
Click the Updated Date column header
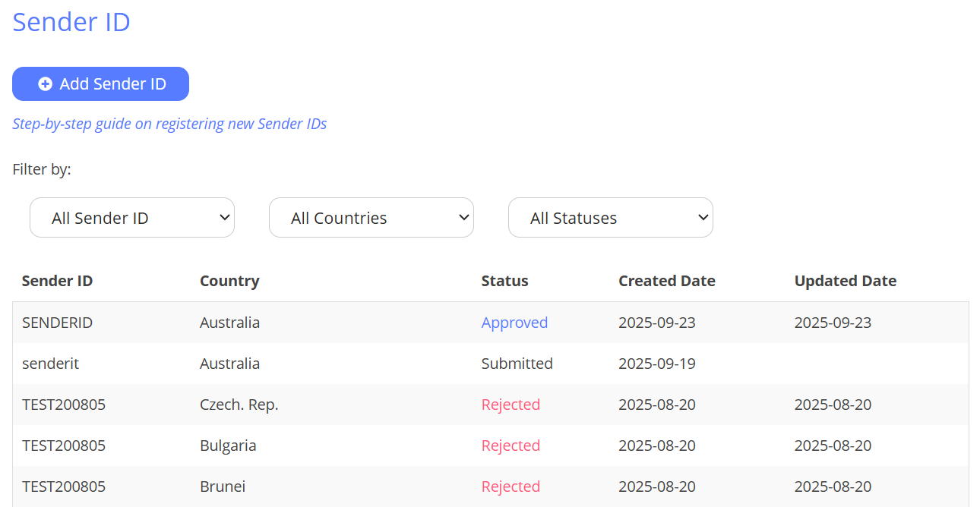click(845, 281)
